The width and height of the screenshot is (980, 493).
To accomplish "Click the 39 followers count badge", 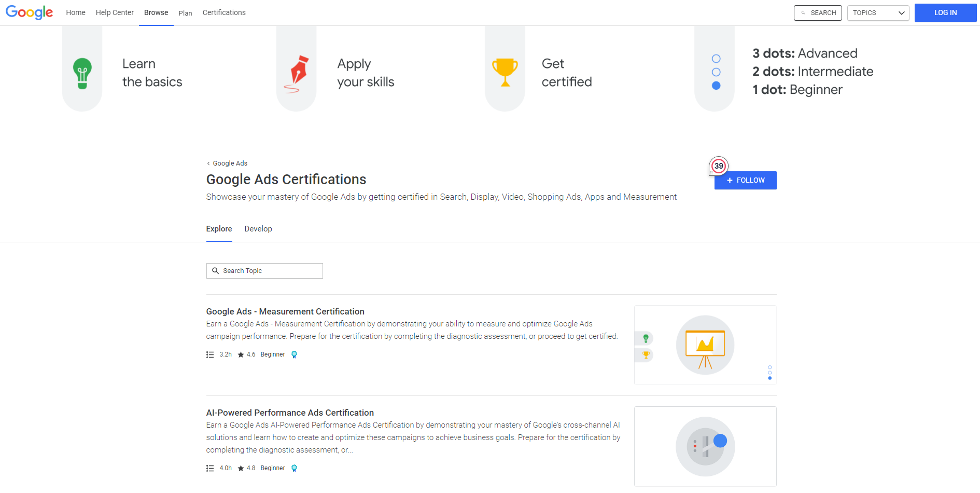I will click(x=719, y=166).
